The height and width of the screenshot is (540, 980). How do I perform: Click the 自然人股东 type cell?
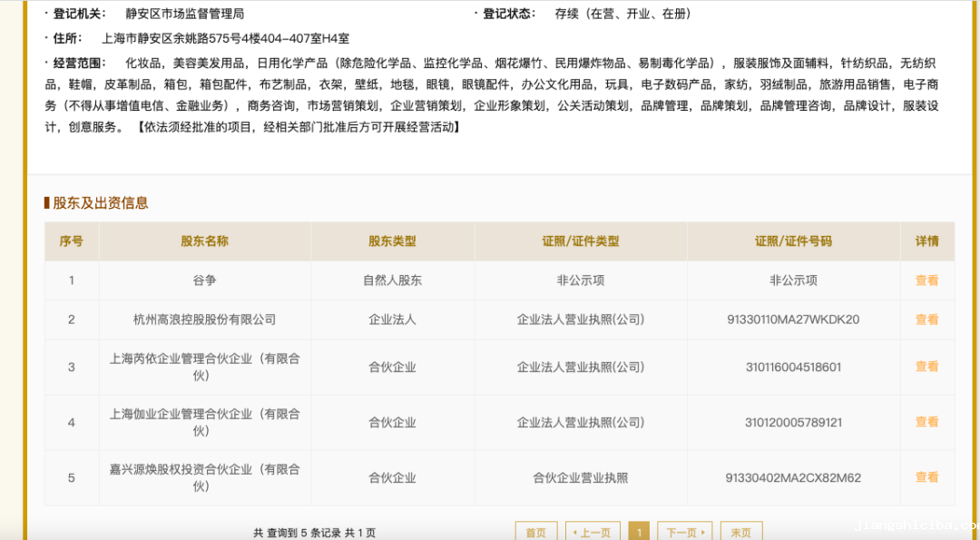tap(393, 280)
